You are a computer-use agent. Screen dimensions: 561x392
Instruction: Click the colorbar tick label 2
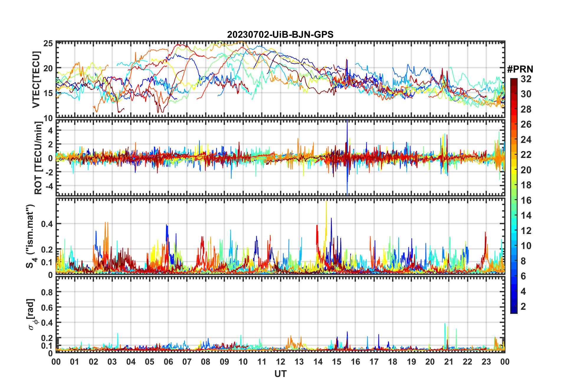pos(523,307)
